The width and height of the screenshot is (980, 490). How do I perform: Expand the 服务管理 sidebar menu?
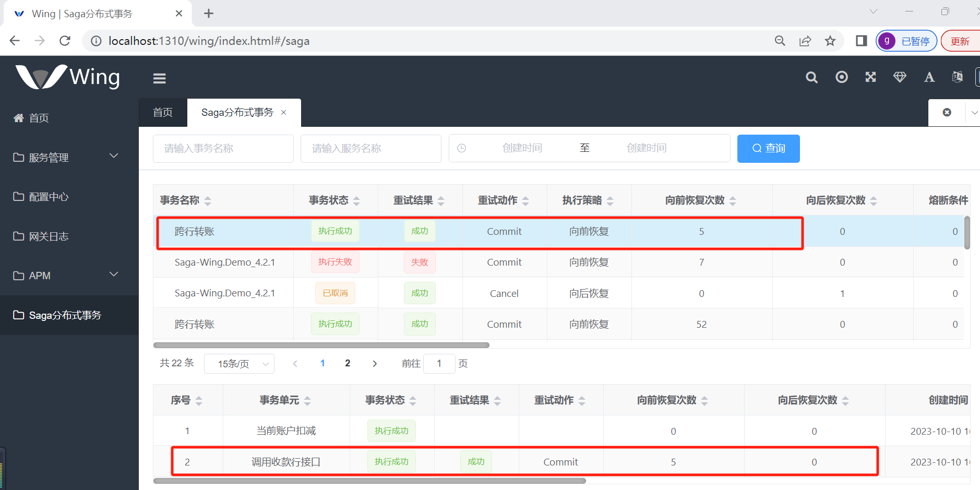(x=69, y=157)
